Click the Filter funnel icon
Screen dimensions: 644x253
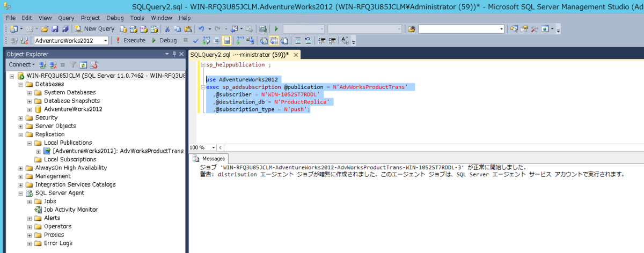tap(73, 64)
